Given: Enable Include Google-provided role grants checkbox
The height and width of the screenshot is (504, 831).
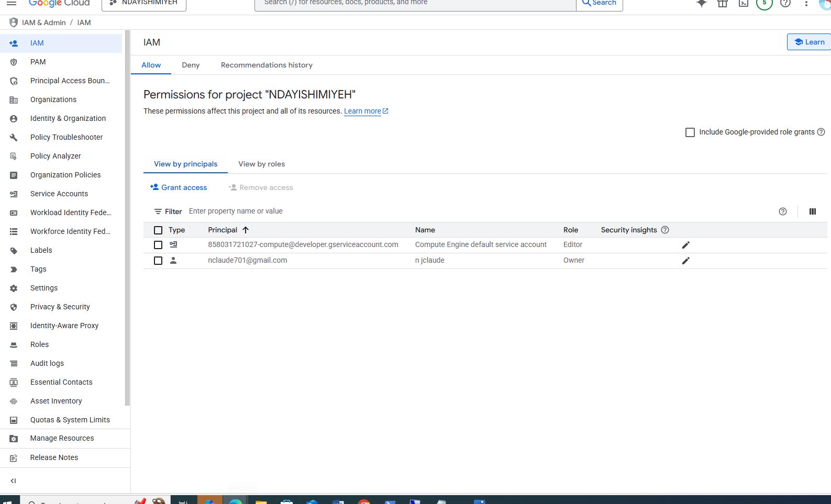Looking at the screenshot, I should (x=690, y=132).
